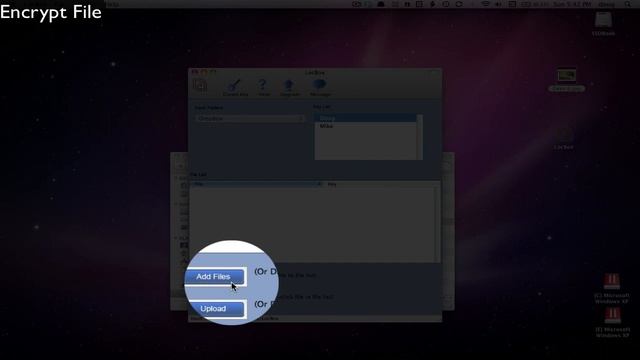Select the screenshot thumbnail on the desktop
This screenshot has height=360, width=640.
[567, 76]
